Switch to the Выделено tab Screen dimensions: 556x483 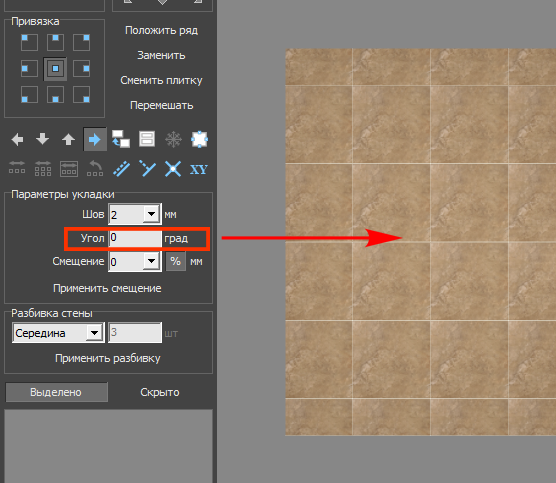point(56,392)
